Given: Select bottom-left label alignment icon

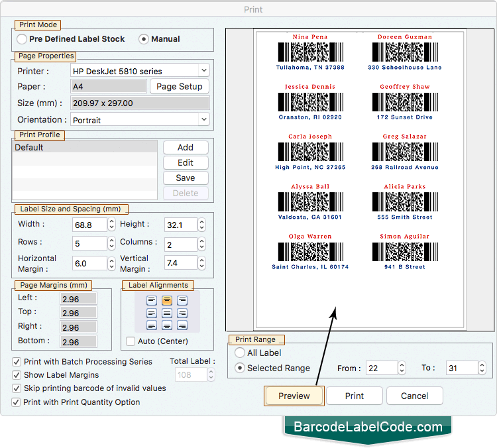Looking at the screenshot, I should [152, 325].
